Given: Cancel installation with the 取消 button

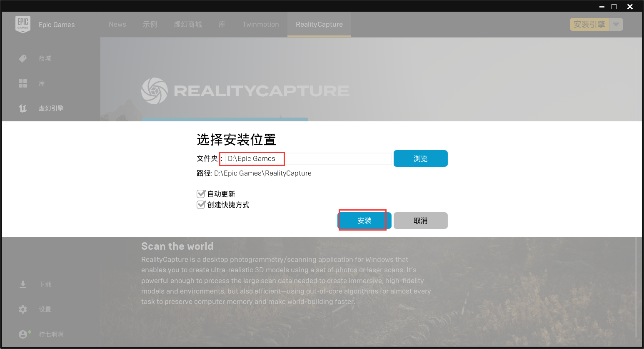Looking at the screenshot, I should point(420,220).
